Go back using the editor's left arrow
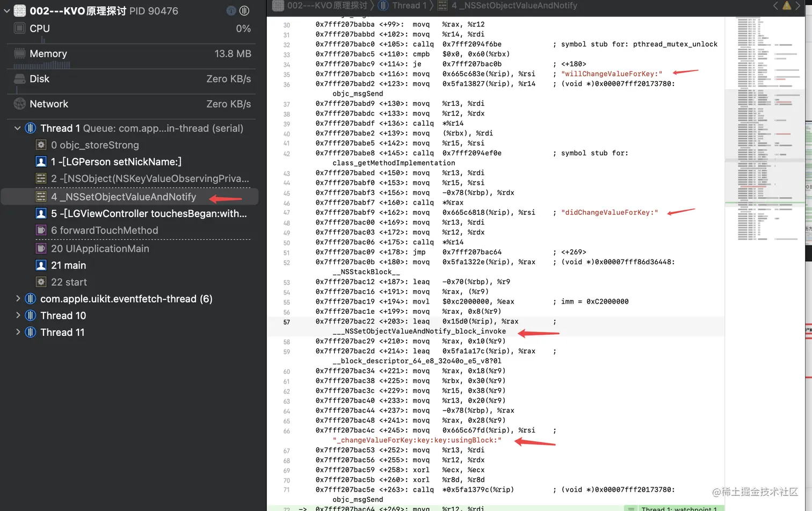Image resolution: width=812 pixels, height=511 pixels. click(775, 5)
